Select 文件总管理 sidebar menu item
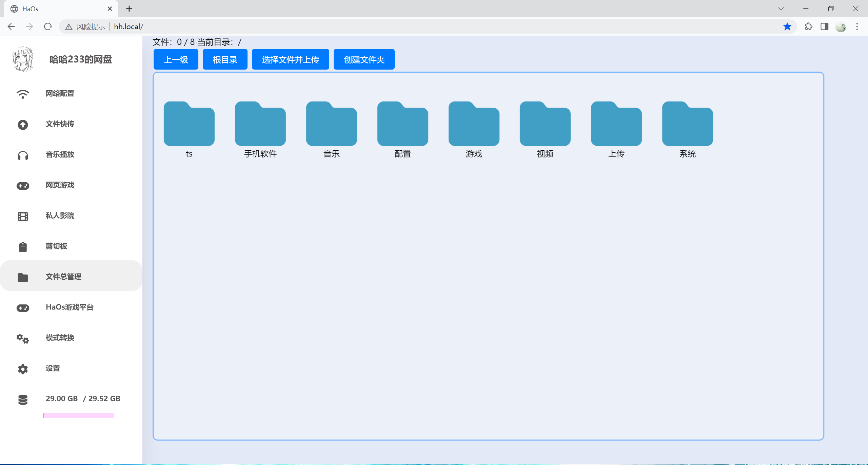 71,276
